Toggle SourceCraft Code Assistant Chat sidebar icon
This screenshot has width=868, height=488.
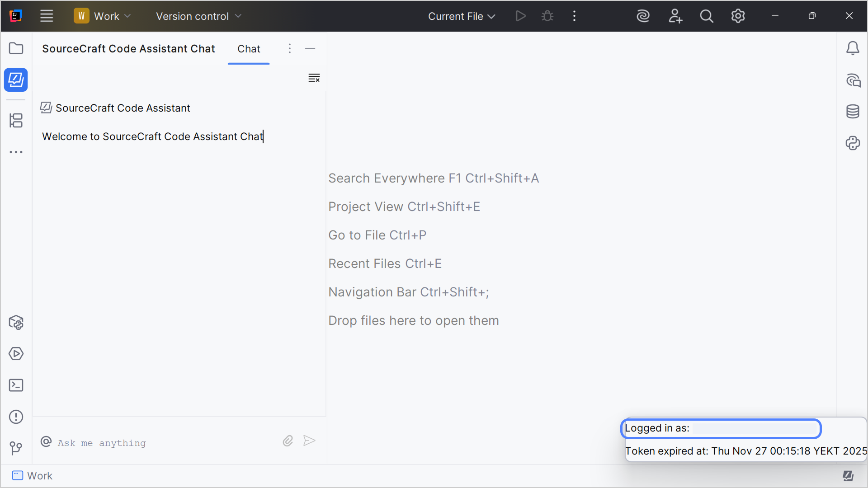click(16, 80)
